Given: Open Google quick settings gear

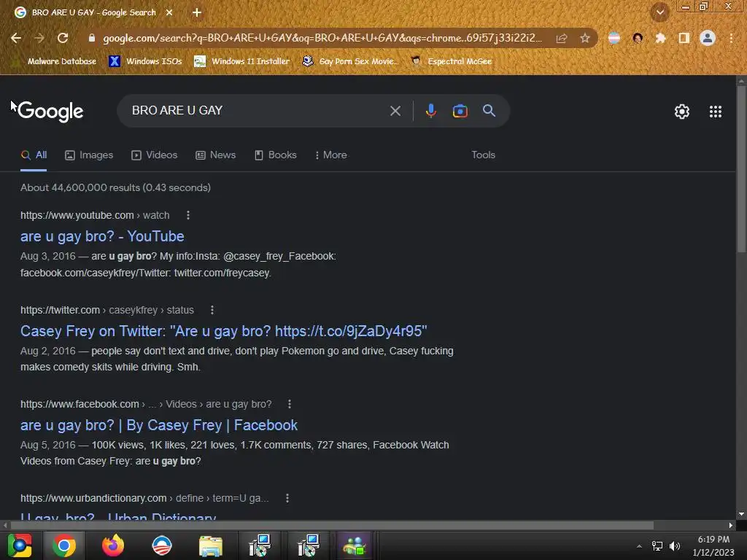Looking at the screenshot, I should [682, 112].
